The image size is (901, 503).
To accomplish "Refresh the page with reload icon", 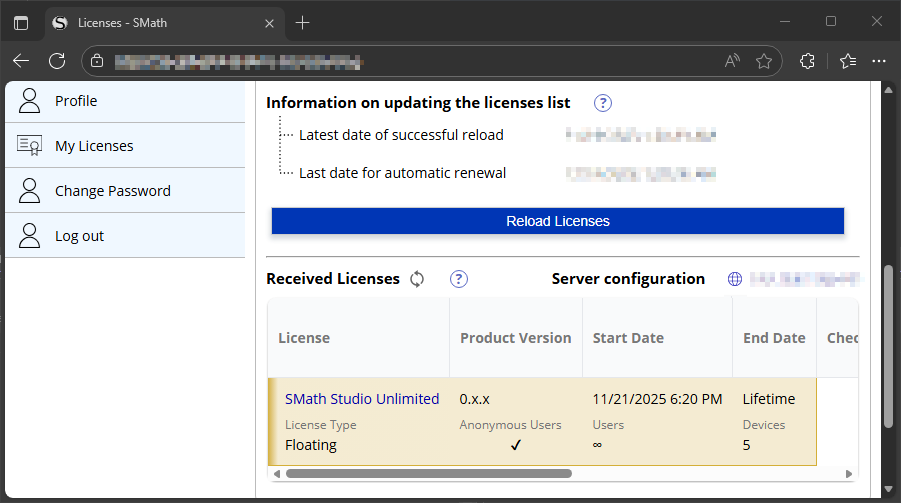I will 57,61.
